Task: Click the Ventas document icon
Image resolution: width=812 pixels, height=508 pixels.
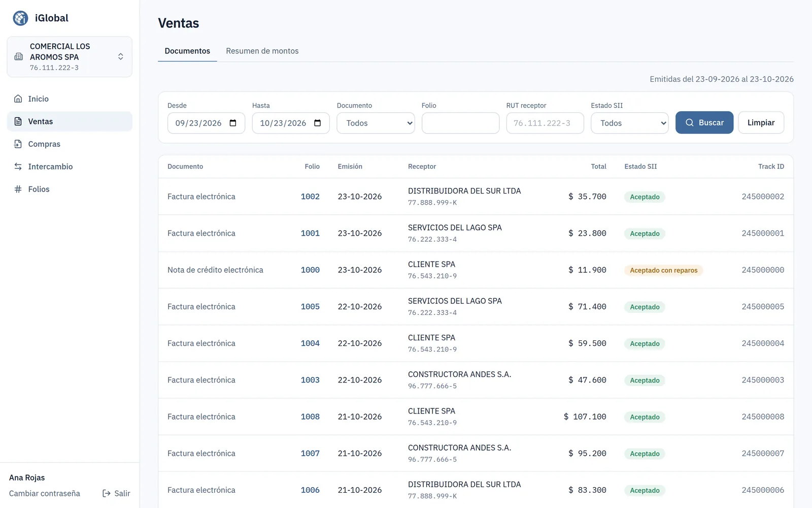Action: [18, 121]
